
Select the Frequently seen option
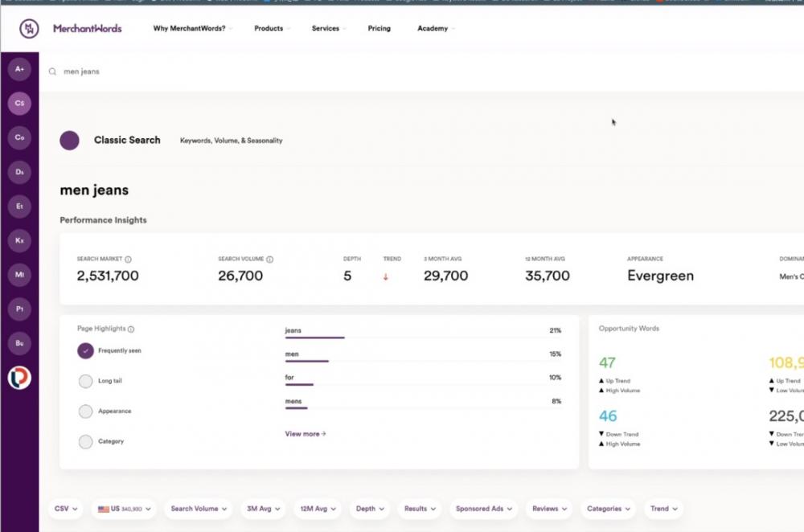tap(86, 350)
